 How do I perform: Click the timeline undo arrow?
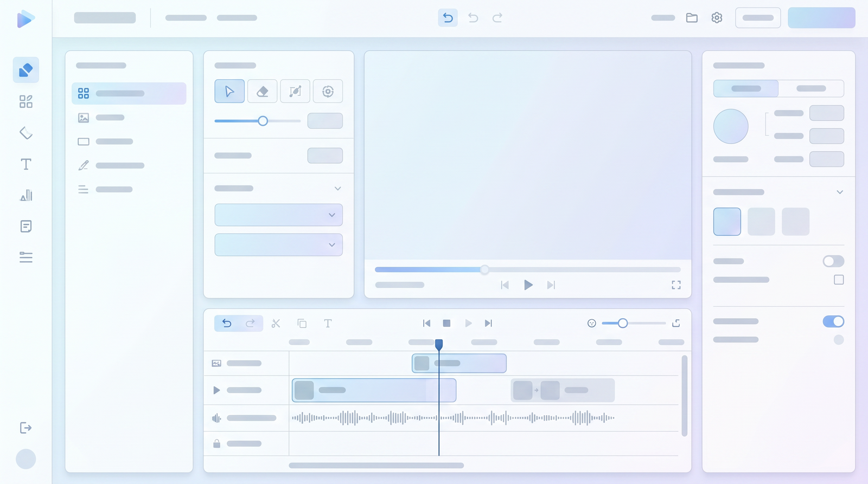click(227, 324)
